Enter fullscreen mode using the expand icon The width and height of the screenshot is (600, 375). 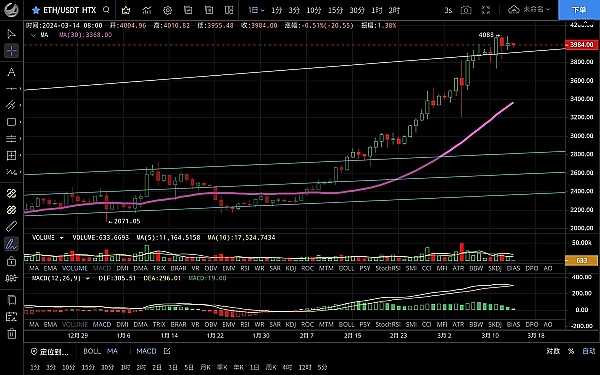[486, 10]
